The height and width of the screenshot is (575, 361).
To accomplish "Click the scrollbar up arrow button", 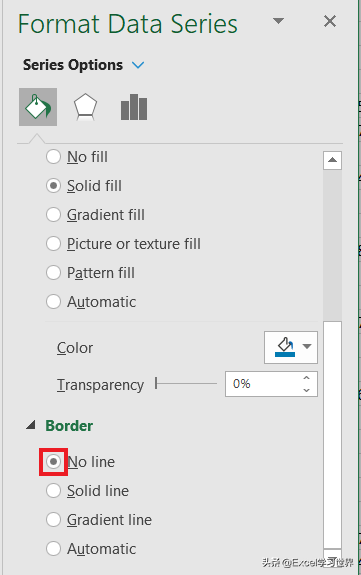I will pyautogui.click(x=332, y=160).
